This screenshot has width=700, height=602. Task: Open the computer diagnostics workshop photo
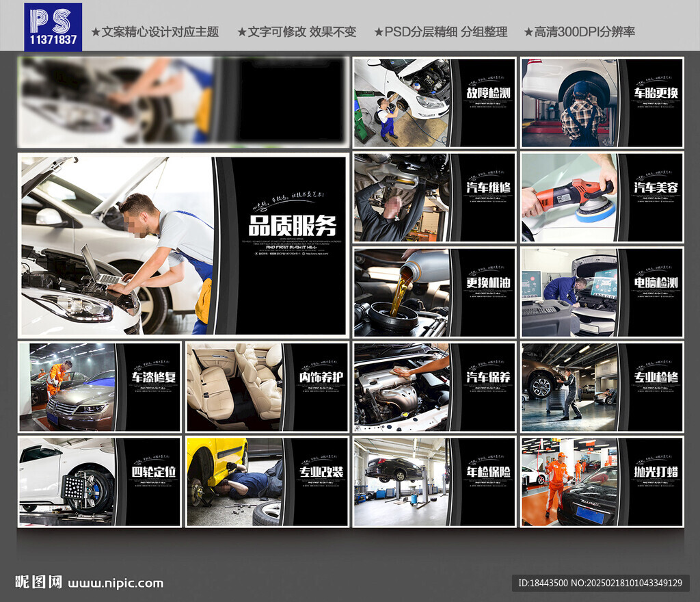pyautogui.click(x=569, y=293)
